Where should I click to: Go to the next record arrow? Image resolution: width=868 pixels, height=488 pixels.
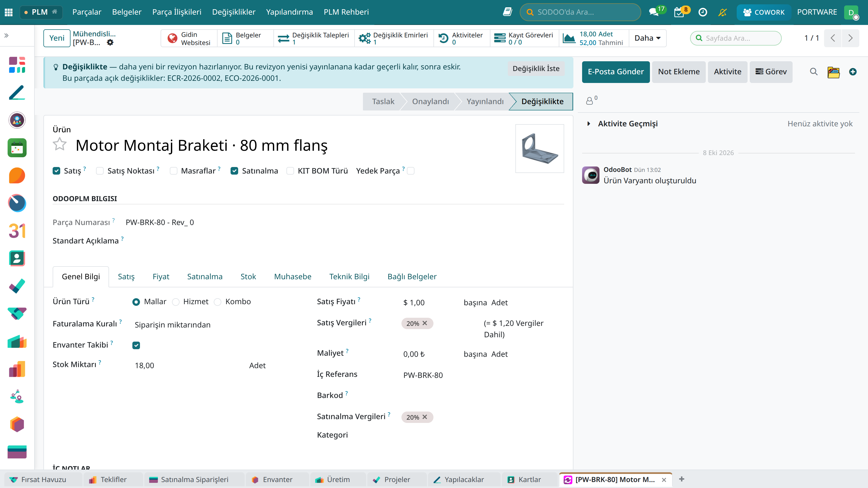pos(850,38)
